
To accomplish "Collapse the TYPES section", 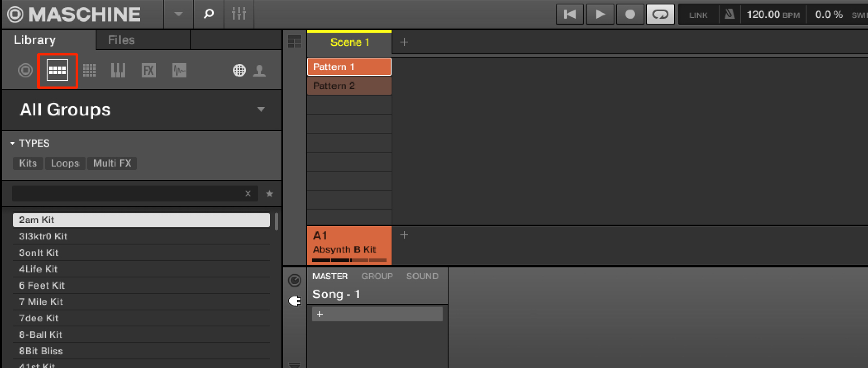I will [x=12, y=144].
